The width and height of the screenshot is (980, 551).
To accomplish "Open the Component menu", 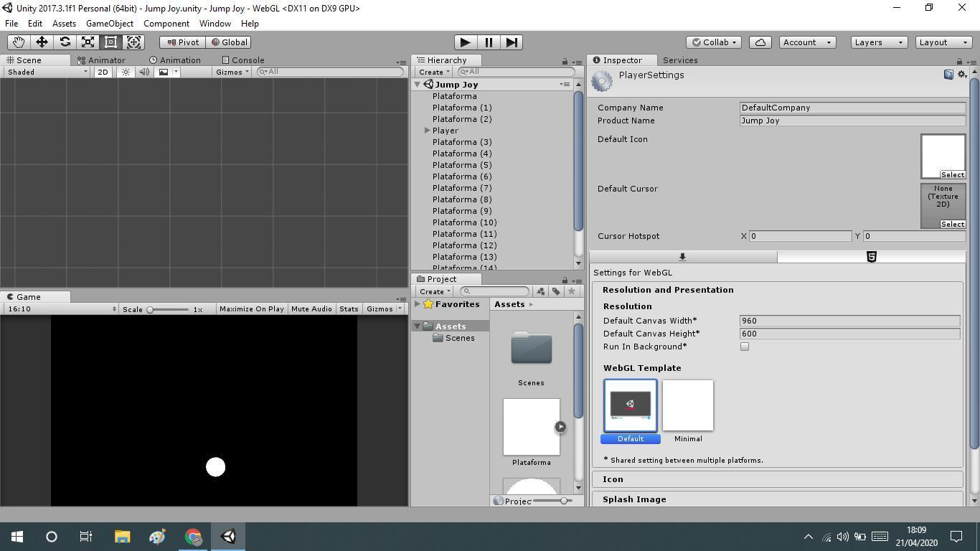I will point(166,24).
